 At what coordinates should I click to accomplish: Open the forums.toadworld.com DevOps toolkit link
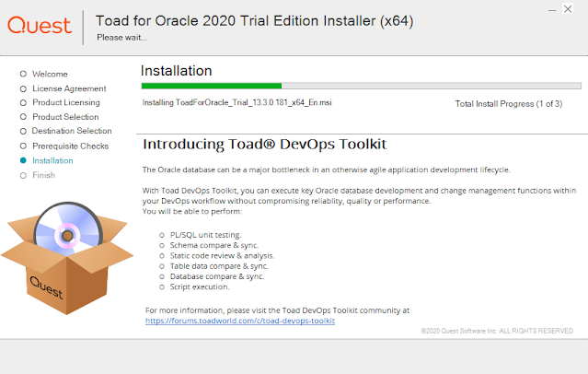pos(240,321)
